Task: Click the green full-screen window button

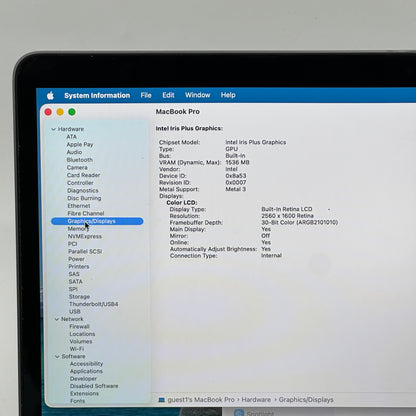Action: 72,112
